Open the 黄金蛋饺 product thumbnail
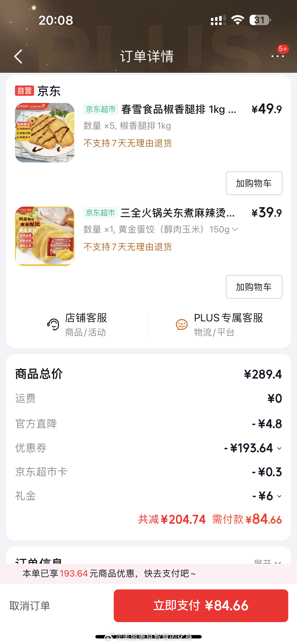This screenshot has height=644, width=297. [x=44, y=236]
